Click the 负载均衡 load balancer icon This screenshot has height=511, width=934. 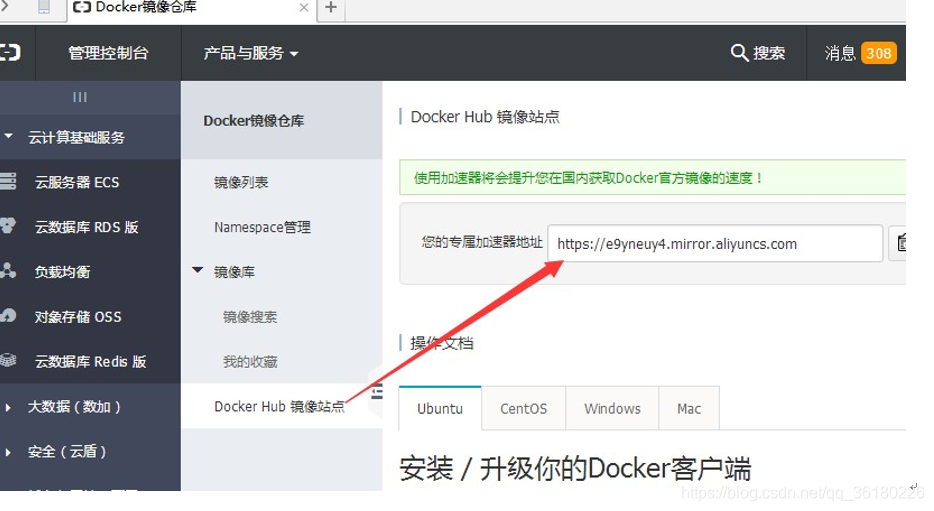(8, 270)
